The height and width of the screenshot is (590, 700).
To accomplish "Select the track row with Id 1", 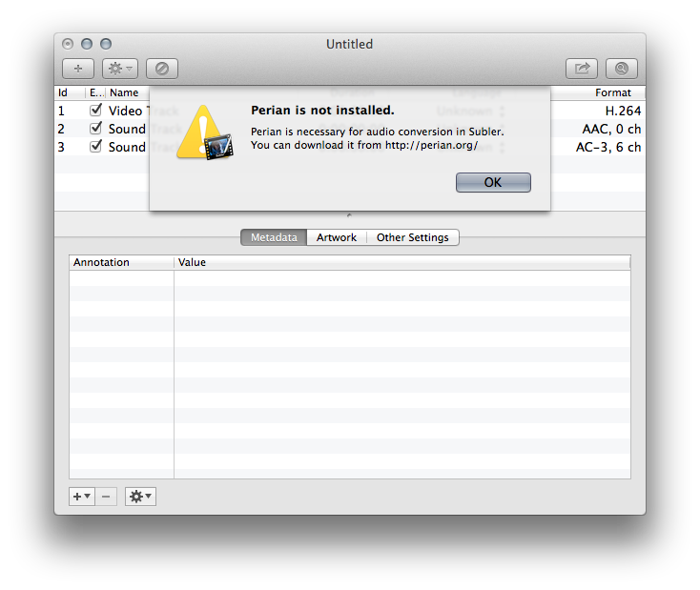I will [x=350, y=111].
